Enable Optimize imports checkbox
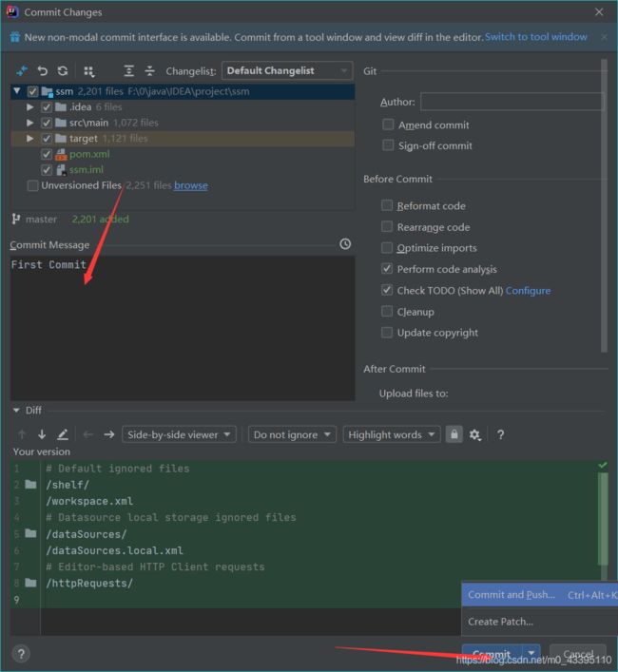Screen dimensions: 618x672 coord(387,248)
